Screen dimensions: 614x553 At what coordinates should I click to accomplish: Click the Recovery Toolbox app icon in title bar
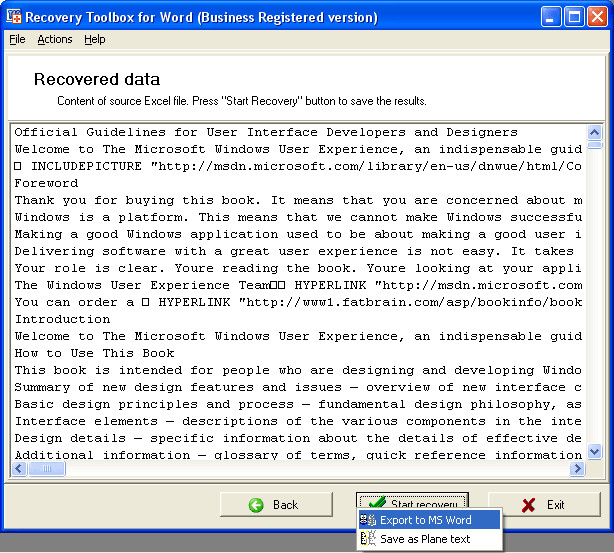pyautogui.click(x=14, y=17)
